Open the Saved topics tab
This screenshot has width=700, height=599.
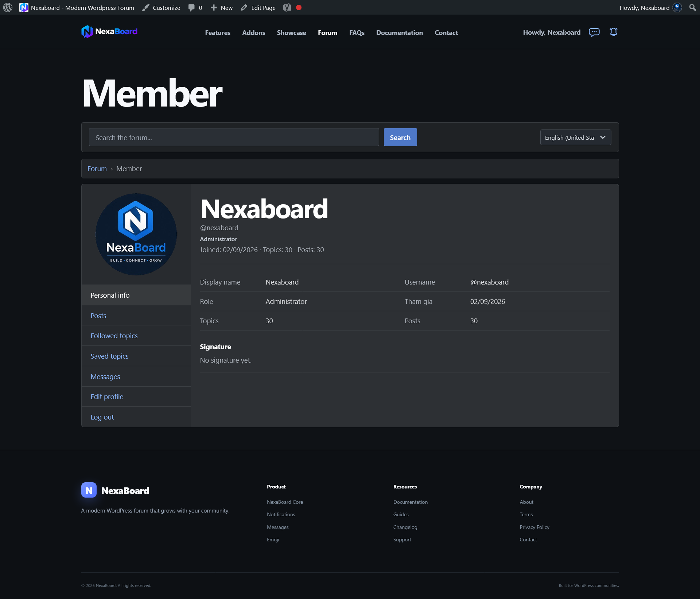[136, 356]
